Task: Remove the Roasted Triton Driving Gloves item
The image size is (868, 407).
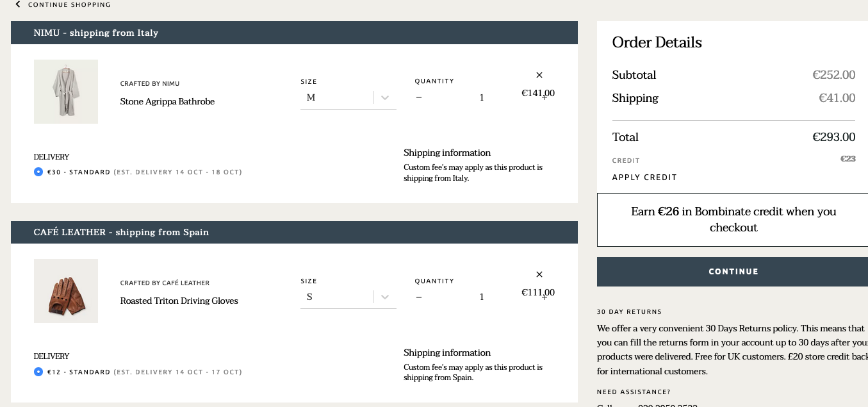Action: point(539,274)
